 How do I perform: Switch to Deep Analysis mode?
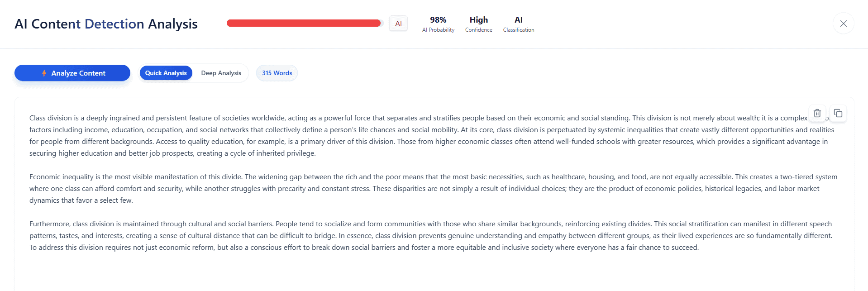221,73
